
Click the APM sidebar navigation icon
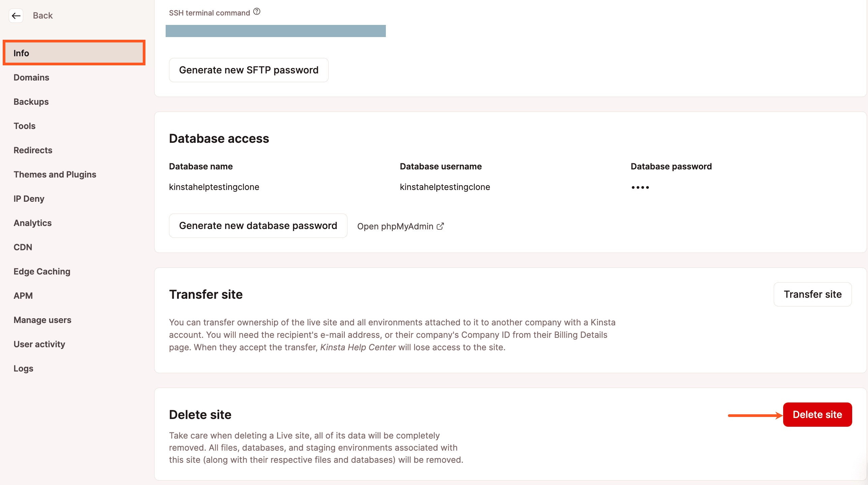[x=23, y=295]
